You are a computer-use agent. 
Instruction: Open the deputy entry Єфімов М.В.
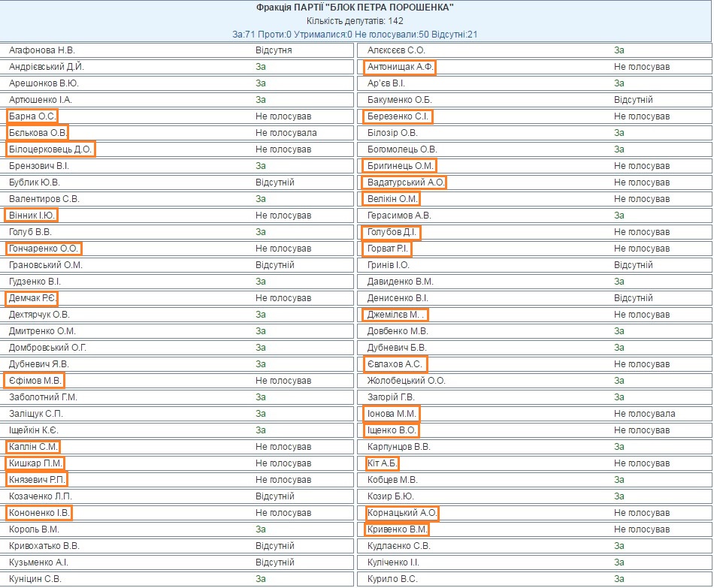[35, 381]
